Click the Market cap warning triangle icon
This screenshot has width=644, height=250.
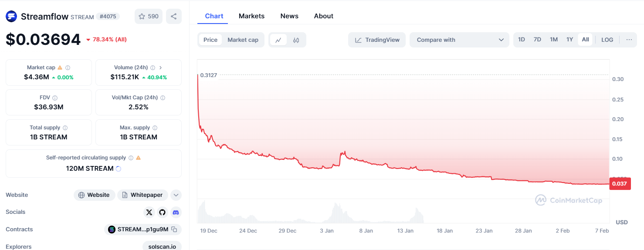point(60,68)
